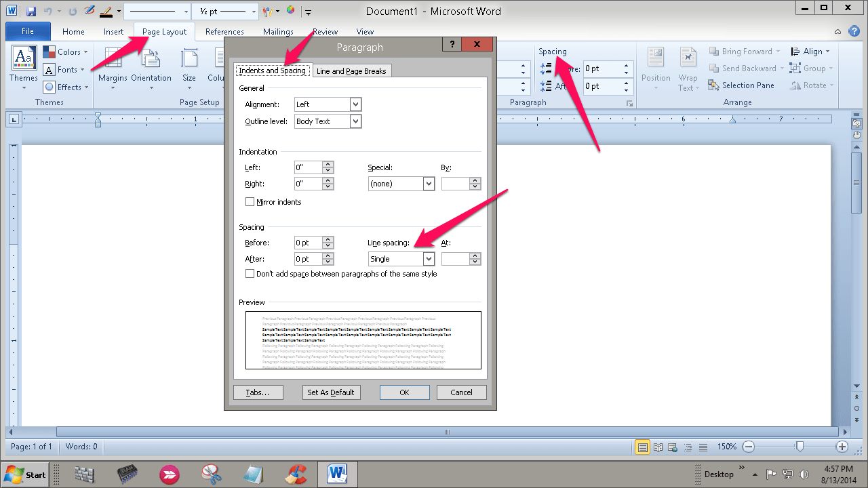Open the theme Effects dropdown
Viewport: 868px width, 488px height.
66,87
